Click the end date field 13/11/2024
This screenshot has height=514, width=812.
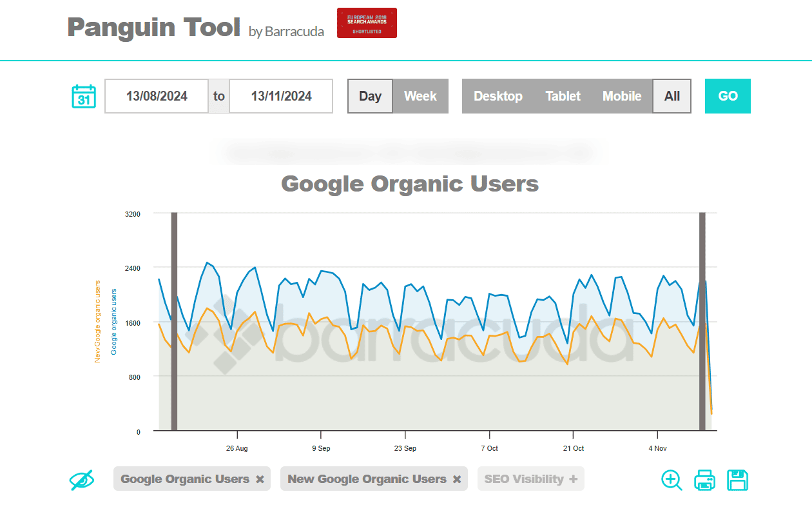click(x=281, y=96)
